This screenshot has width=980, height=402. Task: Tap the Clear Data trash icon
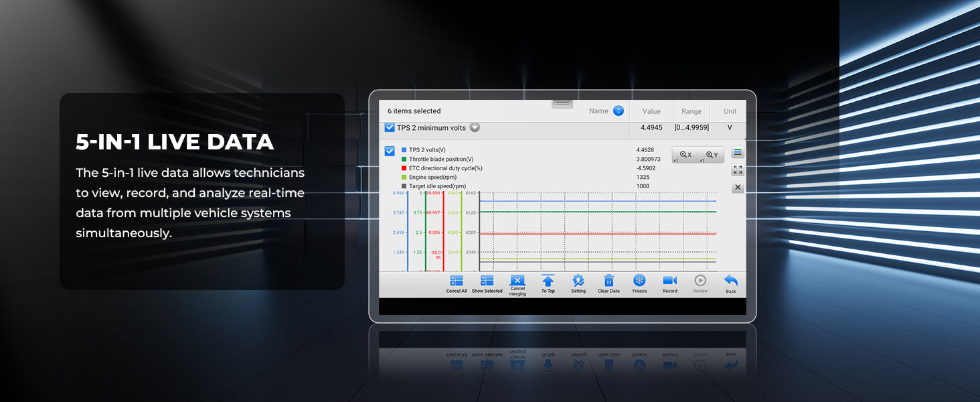(x=608, y=281)
